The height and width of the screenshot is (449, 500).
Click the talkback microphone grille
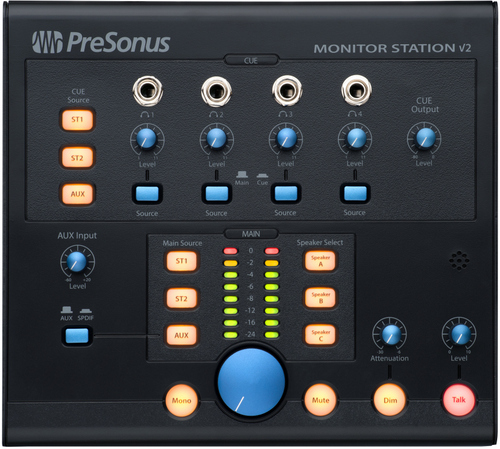pyautogui.click(x=459, y=260)
